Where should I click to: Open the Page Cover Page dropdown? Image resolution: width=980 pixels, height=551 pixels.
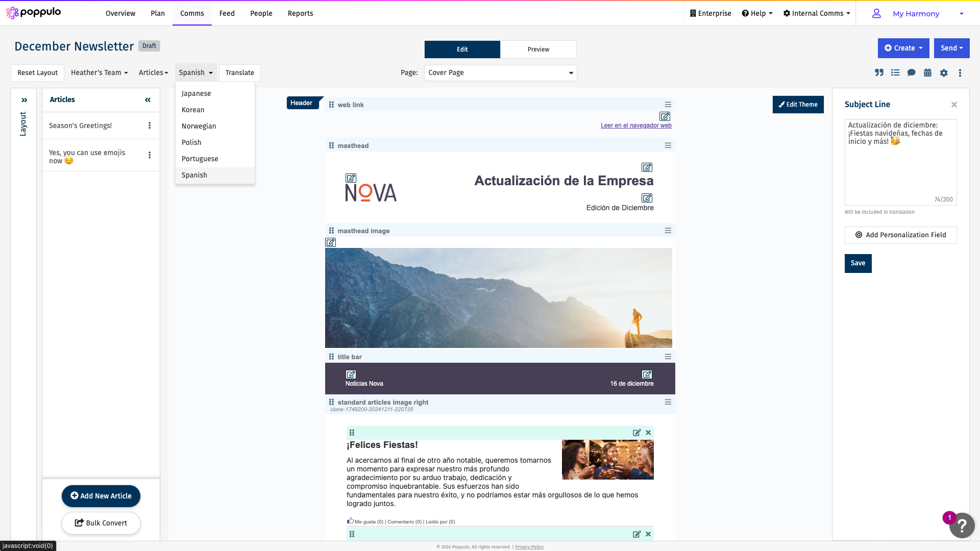[x=500, y=73]
